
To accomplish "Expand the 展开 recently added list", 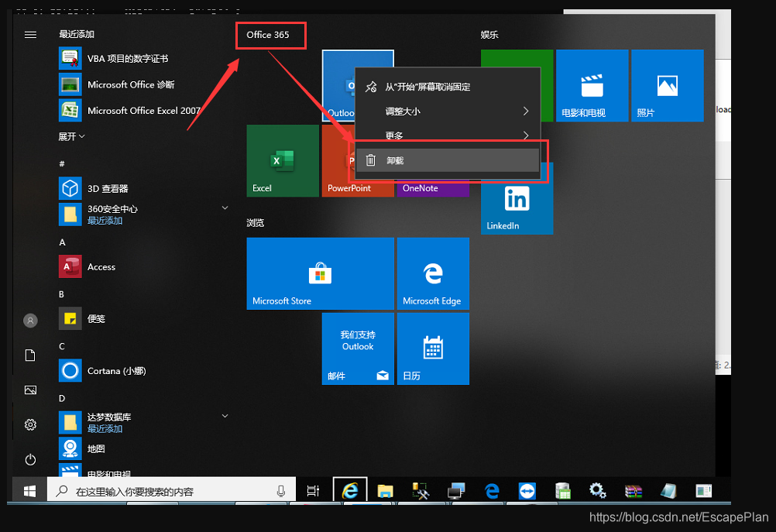I will click(72, 136).
